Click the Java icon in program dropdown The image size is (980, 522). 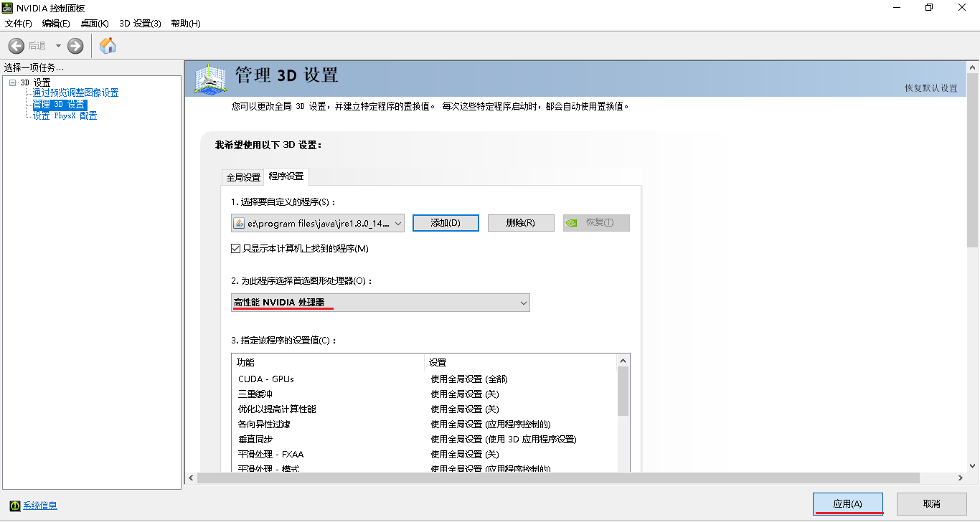click(239, 223)
